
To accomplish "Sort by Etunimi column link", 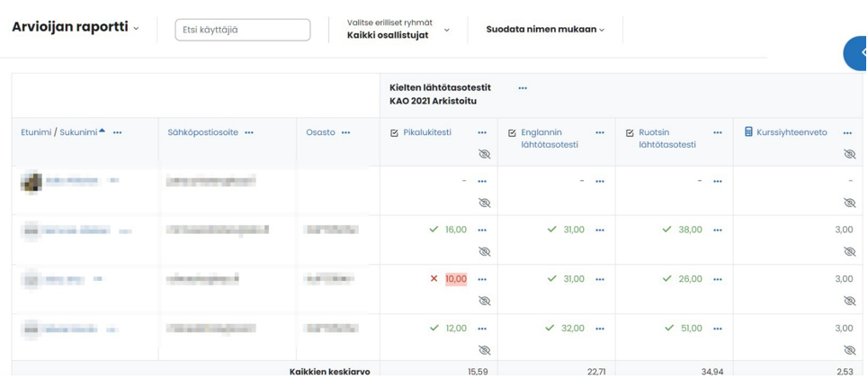I will click(36, 133).
